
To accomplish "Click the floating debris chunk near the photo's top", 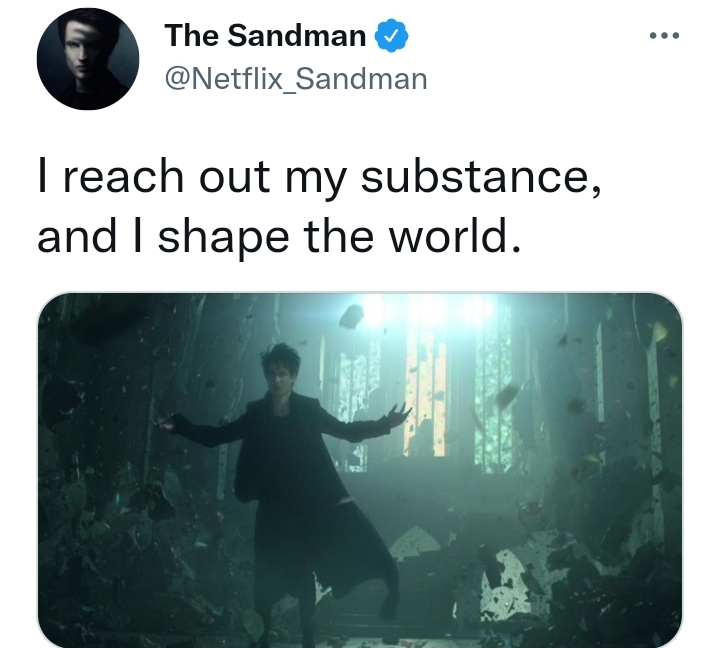I will pos(351,317).
